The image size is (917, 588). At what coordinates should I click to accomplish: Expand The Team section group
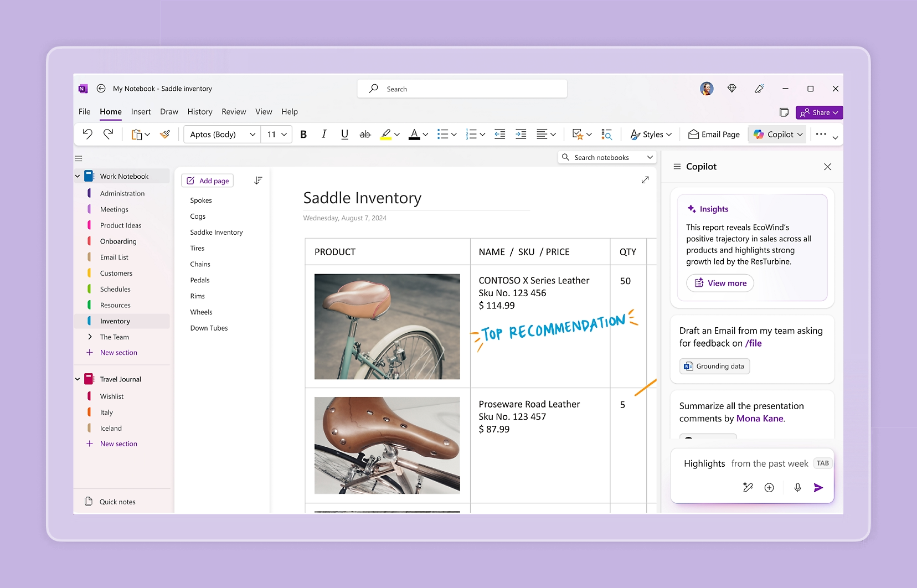click(x=90, y=337)
